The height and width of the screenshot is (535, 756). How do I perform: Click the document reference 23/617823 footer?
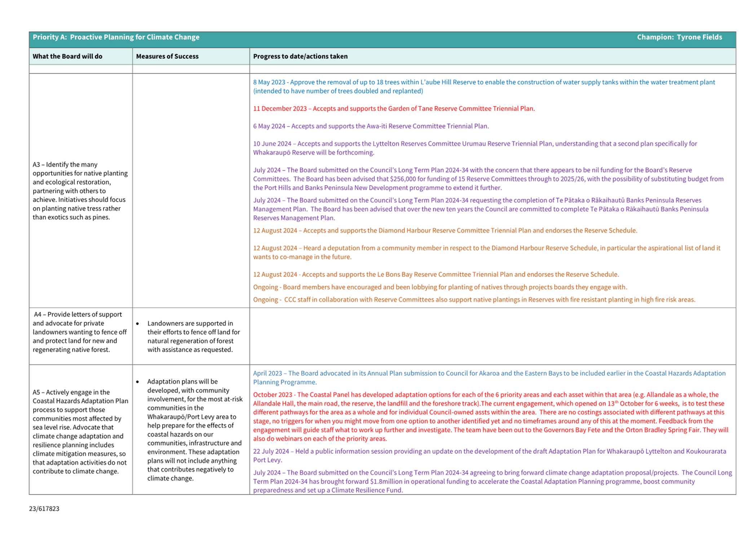[x=44, y=509]
